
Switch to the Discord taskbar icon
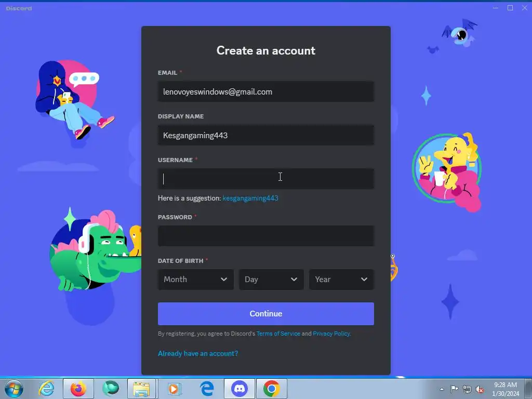click(239, 389)
